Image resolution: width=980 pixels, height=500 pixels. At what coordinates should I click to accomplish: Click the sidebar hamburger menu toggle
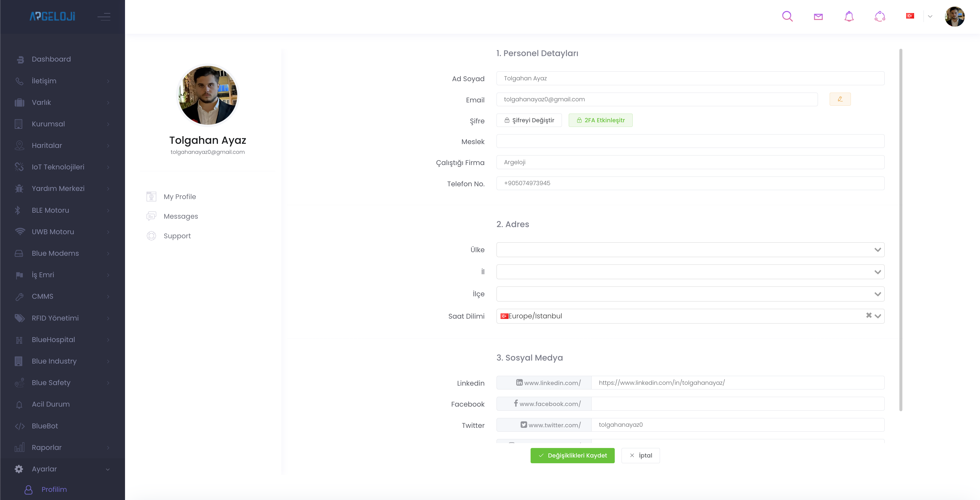(104, 16)
